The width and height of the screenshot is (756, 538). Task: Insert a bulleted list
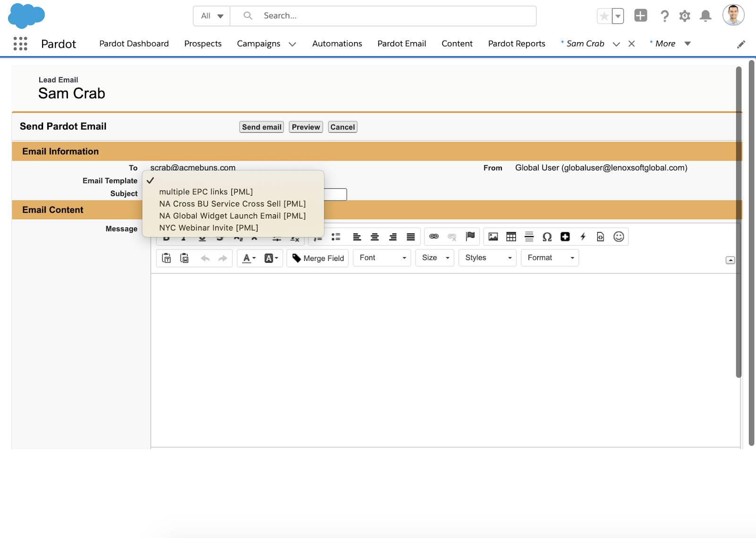point(336,237)
